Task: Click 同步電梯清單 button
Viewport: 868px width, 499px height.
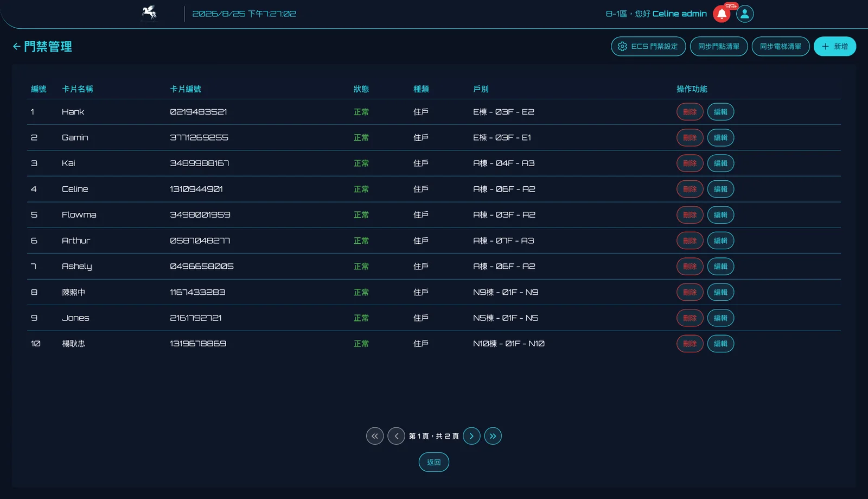Action: point(781,47)
